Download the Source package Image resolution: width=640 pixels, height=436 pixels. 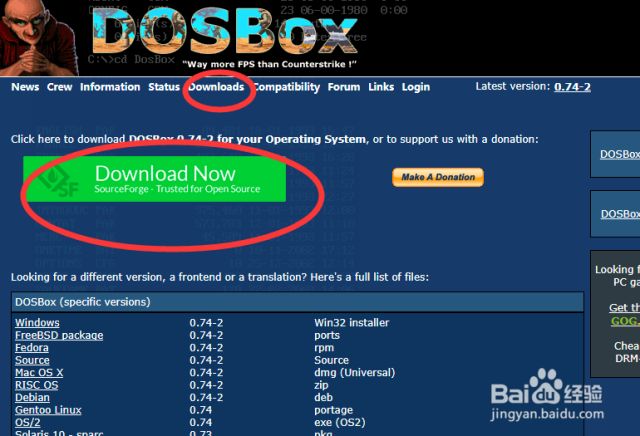point(32,360)
